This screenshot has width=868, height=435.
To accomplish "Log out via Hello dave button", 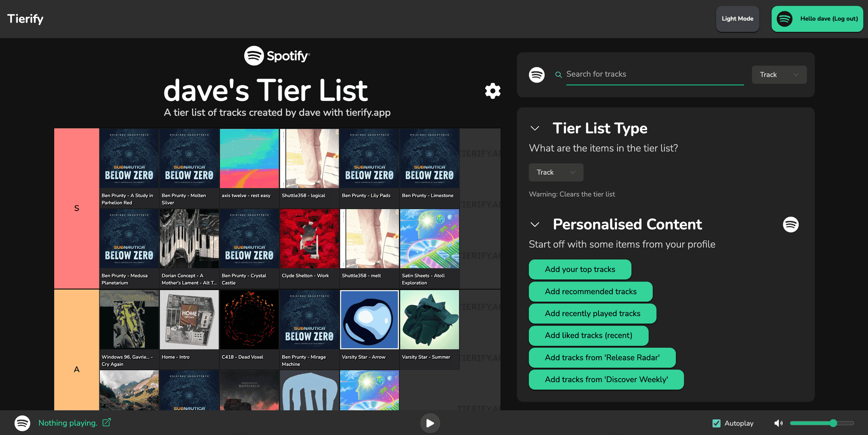I will tap(817, 19).
